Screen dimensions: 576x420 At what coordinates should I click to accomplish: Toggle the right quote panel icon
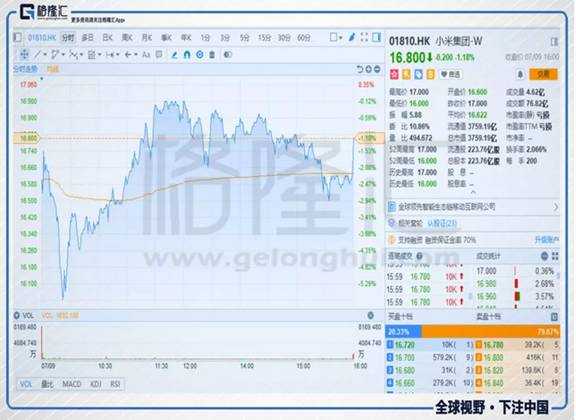tap(377, 37)
